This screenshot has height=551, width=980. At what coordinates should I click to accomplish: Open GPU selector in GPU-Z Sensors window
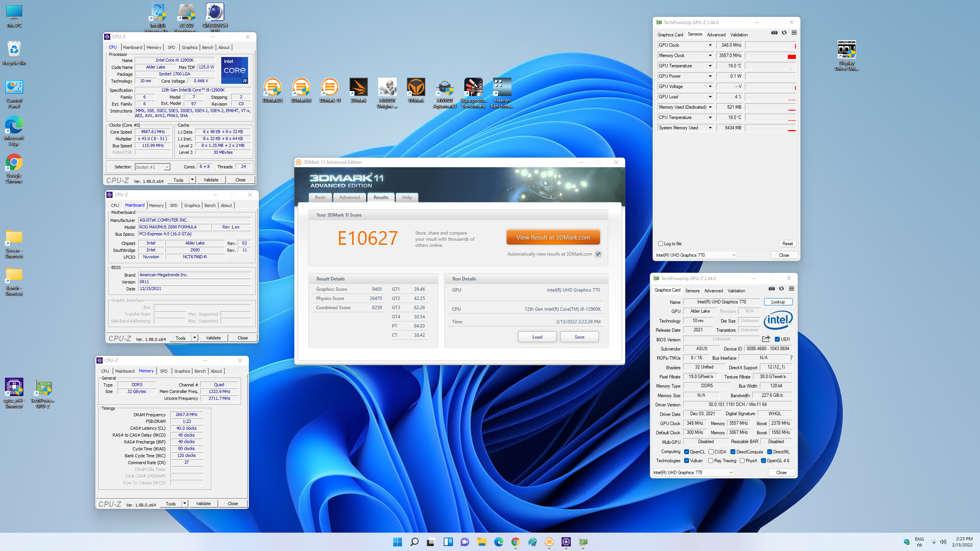tap(696, 255)
